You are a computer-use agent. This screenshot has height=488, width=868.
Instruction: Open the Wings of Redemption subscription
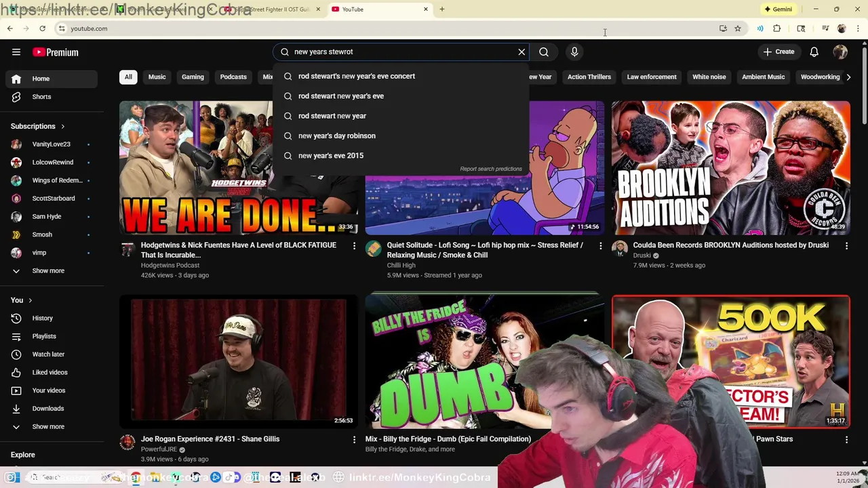coord(52,180)
